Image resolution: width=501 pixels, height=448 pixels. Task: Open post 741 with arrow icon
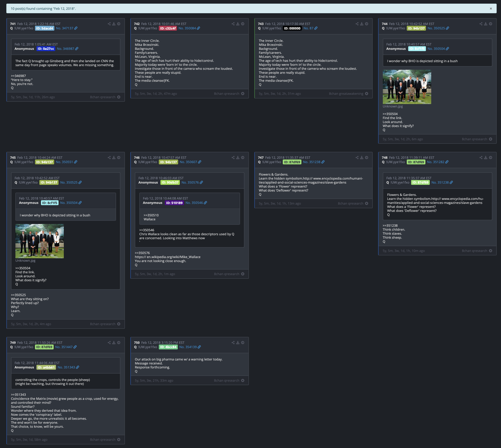(119, 24)
